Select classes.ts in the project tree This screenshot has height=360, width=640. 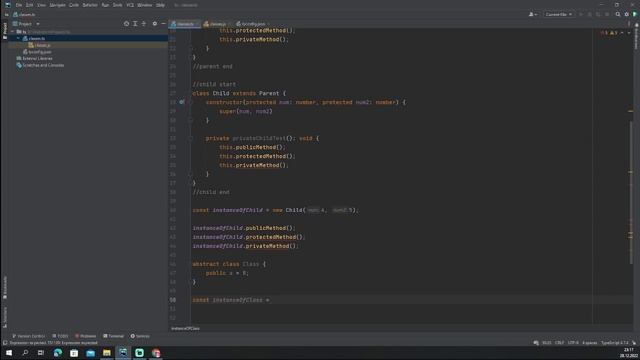(x=37, y=38)
